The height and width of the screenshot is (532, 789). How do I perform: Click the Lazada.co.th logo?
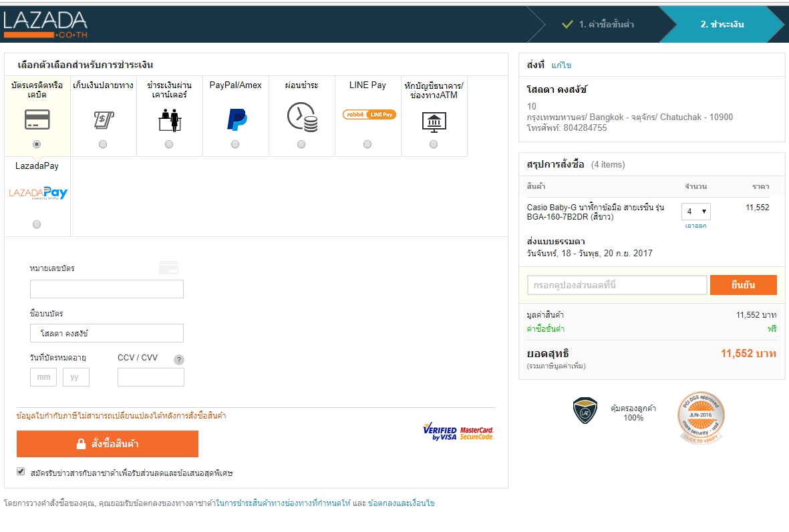pos(45,25)
